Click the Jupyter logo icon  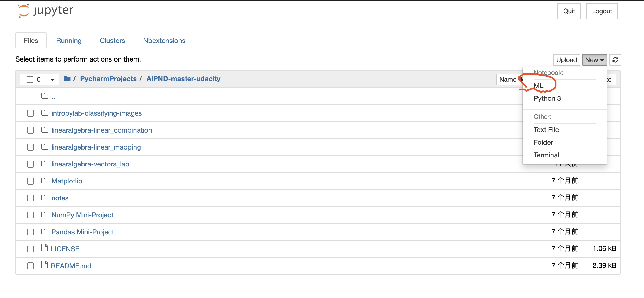[x=23, y=11]
